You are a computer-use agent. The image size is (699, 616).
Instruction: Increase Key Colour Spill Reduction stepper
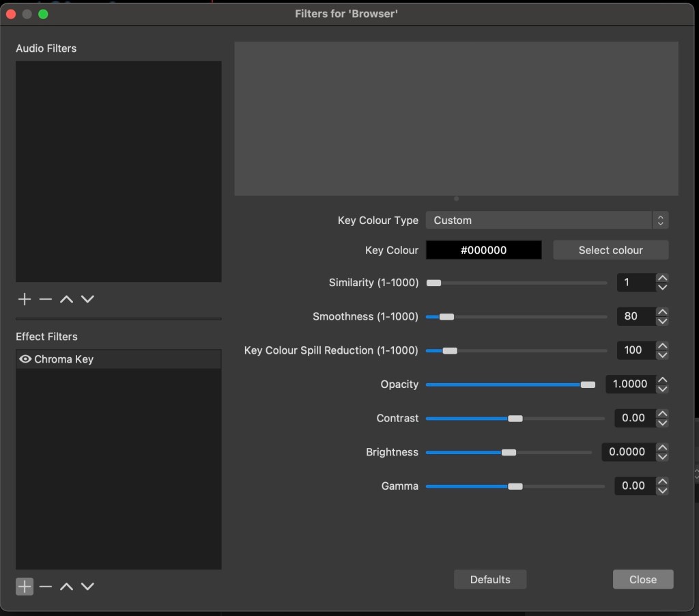click(x=662, y=346)
